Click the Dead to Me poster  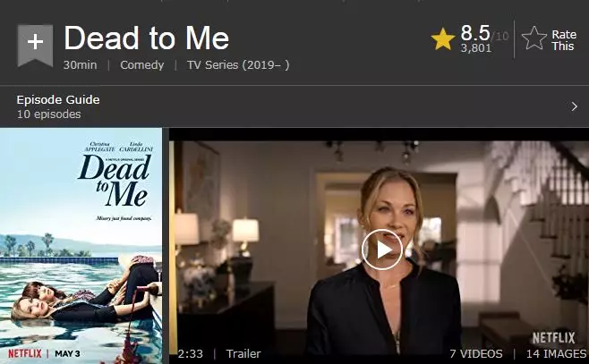pos(81,246)
